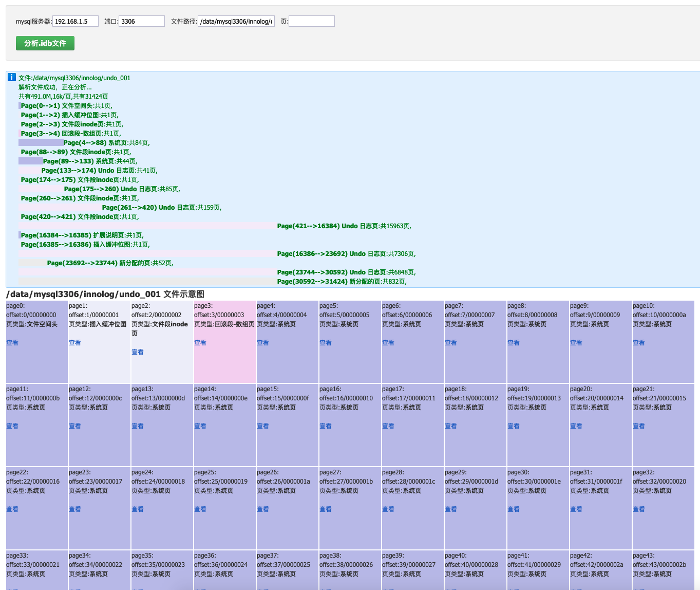Click the Page(4-->88) 系统页 summary bar
This screenshot has height=590, width=700.
pos(106,143)
